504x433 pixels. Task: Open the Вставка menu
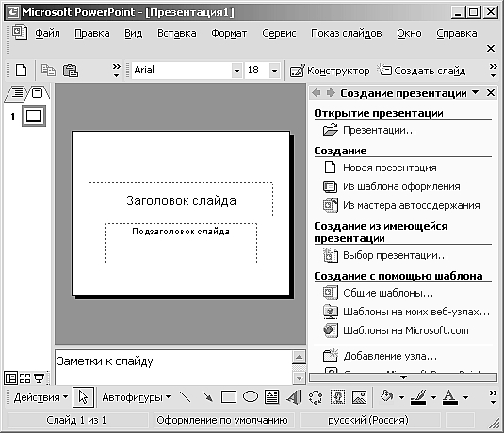pos(176,33)
